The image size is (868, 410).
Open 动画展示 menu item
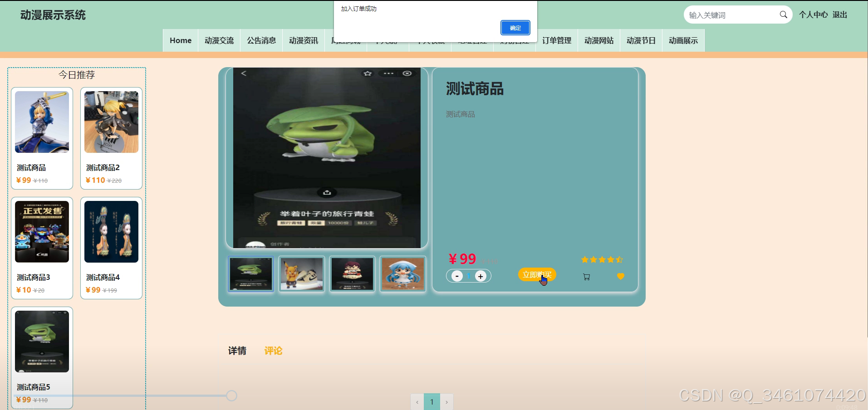[x=683, y=40]
